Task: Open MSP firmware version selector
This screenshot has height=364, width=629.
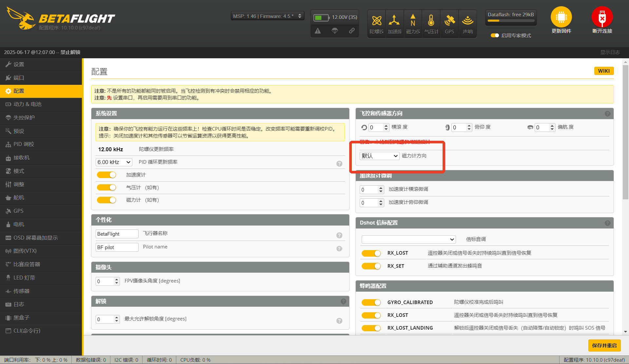Action: (267, 16)
